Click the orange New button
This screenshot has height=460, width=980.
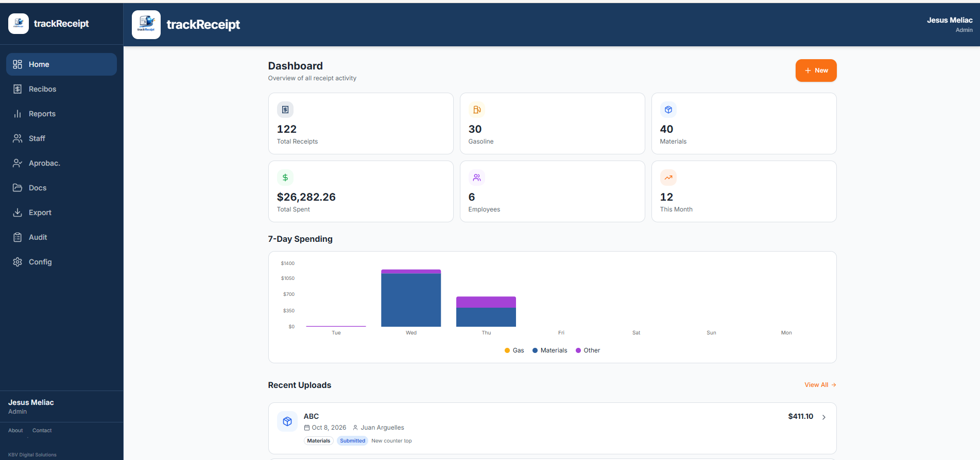[816, 70]
